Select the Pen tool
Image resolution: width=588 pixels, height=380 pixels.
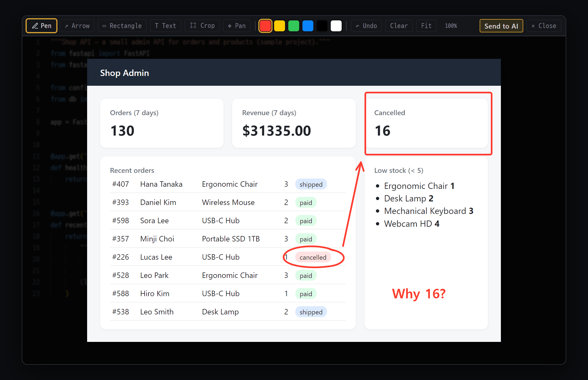pyautogui.click(x=42, y=26)
